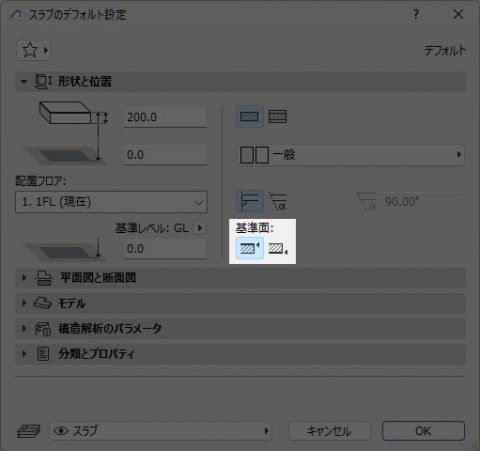
Task: Click the layer stack icon
Action: [29, 431]
